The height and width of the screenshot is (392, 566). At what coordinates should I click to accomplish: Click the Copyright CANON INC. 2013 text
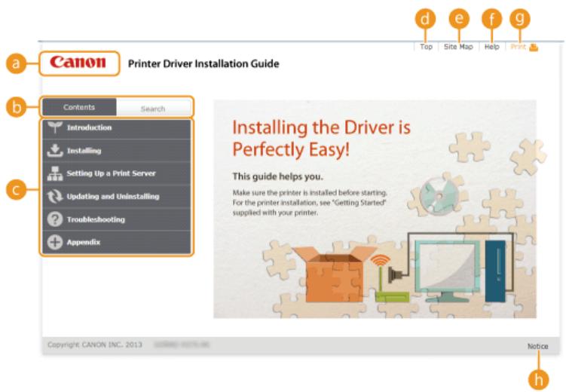[x=94, y=345]
